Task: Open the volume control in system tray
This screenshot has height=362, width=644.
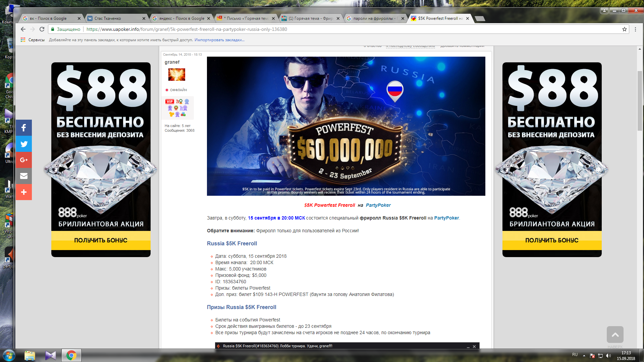Action: pos(608,356)
